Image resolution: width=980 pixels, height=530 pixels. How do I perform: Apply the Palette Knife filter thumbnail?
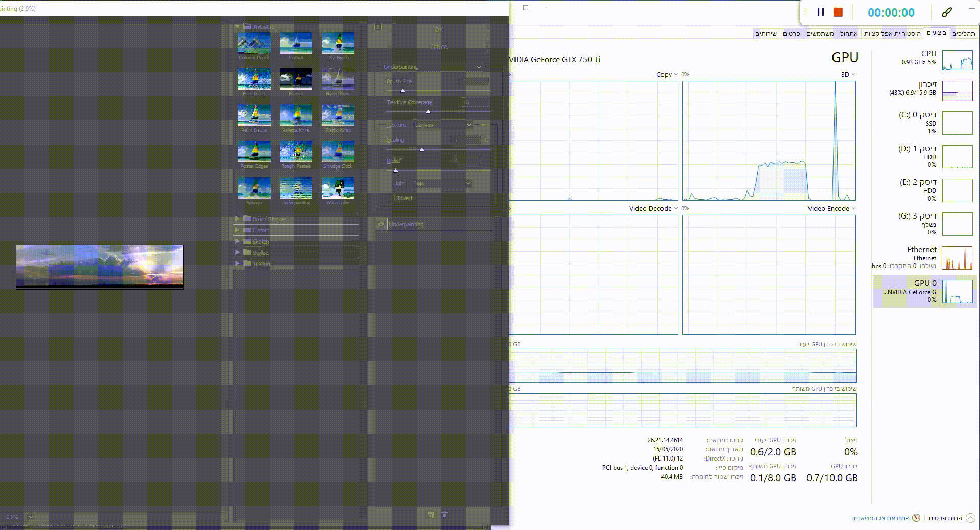coord(296,115)
